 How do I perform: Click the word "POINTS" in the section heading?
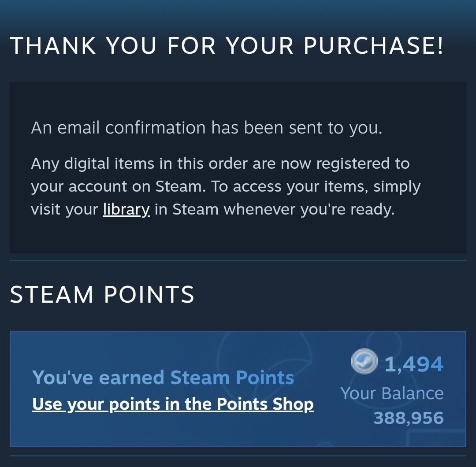(149, 294)
